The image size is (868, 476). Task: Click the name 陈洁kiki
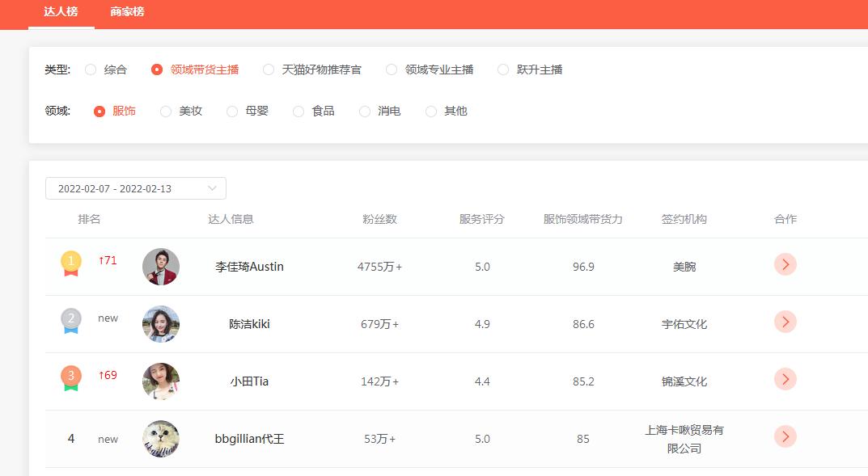click(250, 322)
